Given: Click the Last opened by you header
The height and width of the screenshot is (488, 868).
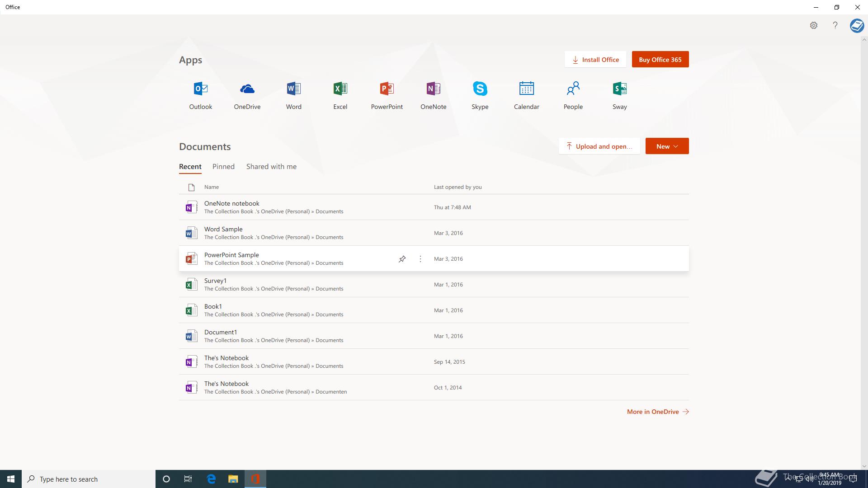Looking at the screenshot, I should point(458,187).
